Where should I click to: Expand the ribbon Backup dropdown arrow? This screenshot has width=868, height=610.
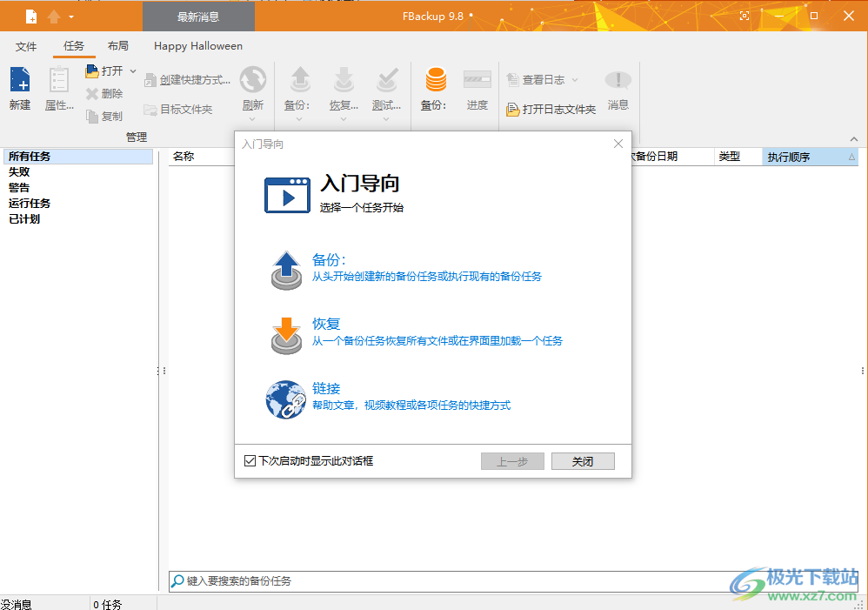pyautogui.click(x=299, y=118)
